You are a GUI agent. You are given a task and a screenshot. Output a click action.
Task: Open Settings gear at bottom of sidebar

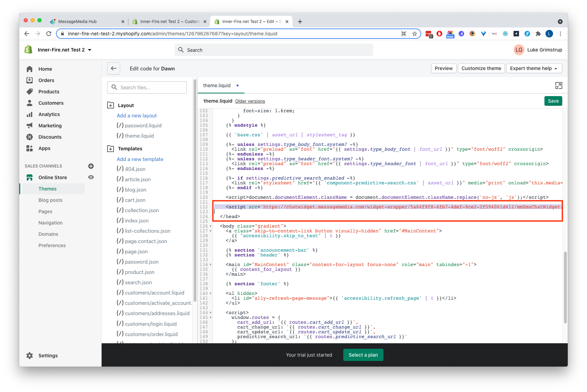tap(30, 356)
